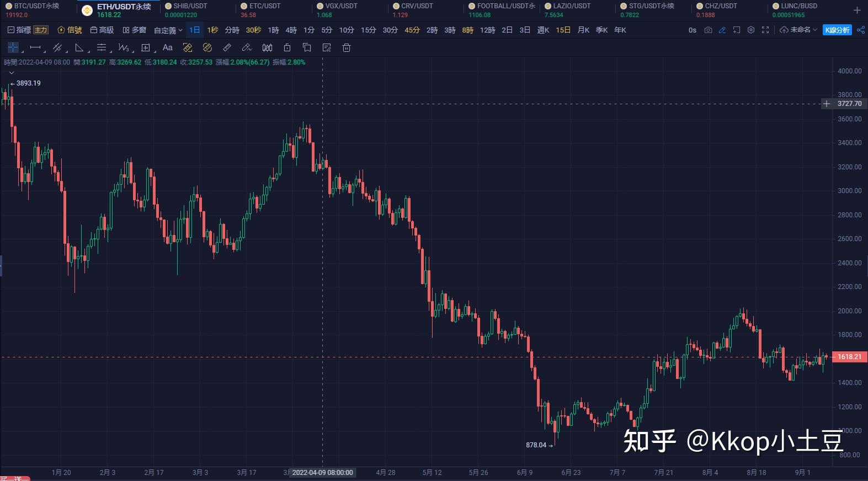Take chart screenshot with camera icon
This screenshot has width=868, height=481.
(708, 30)
